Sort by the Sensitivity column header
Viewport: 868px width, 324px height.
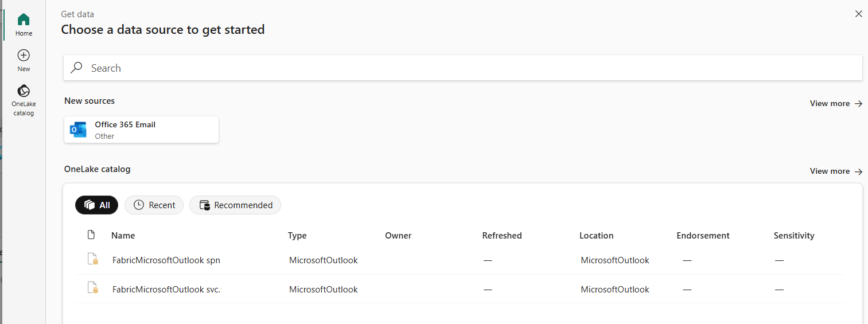click(794, 235)
